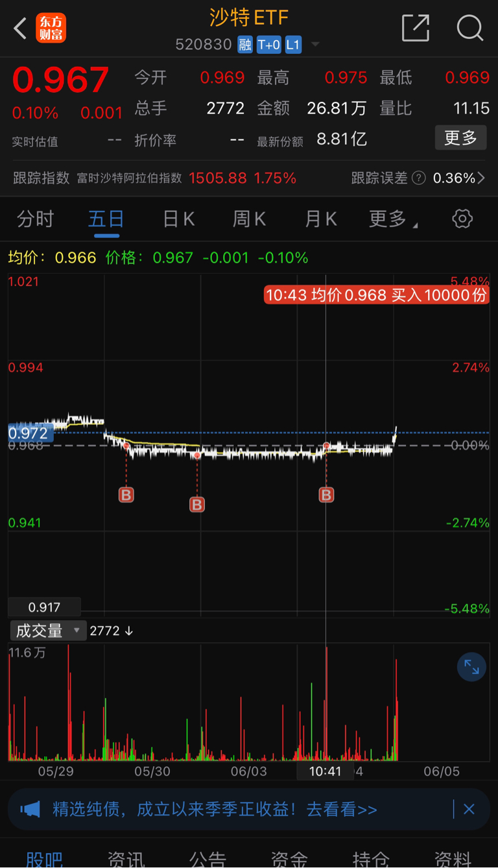Image resolution: width=498 pixels, height=868 pixels.
Task: Switch to 分时 chart tab
Action: point(35,219)
